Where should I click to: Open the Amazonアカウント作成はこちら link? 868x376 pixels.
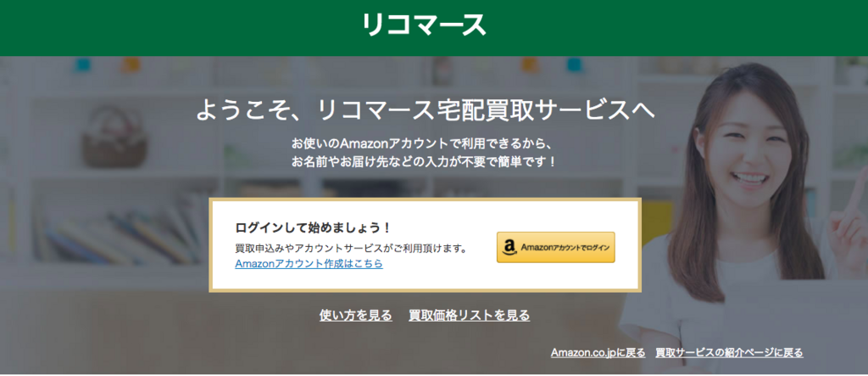coord(309,264)
